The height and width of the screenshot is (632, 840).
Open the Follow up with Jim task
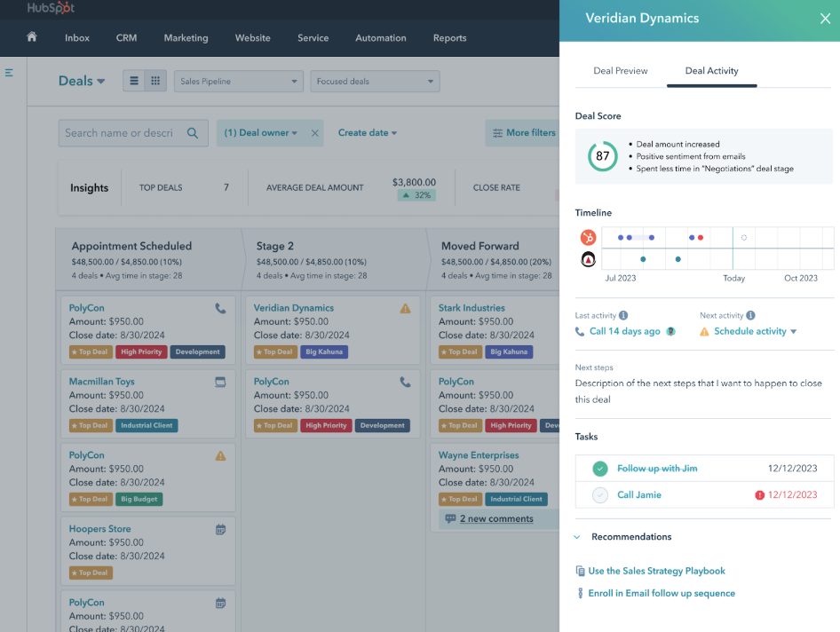coord(657,469)
